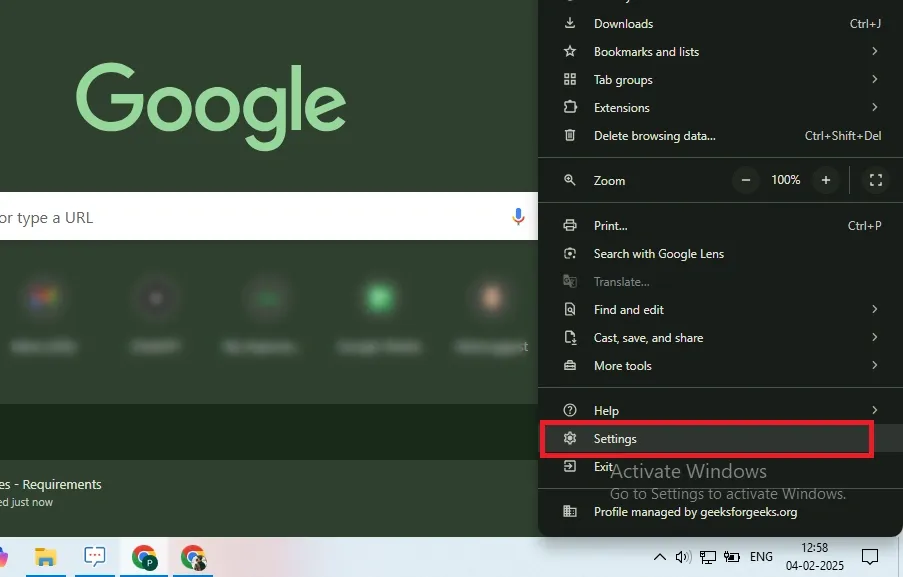Screen dimensions: 903x577
Task: Expand the Tab groups chevron arrow
Action: [x=874, y=79]
